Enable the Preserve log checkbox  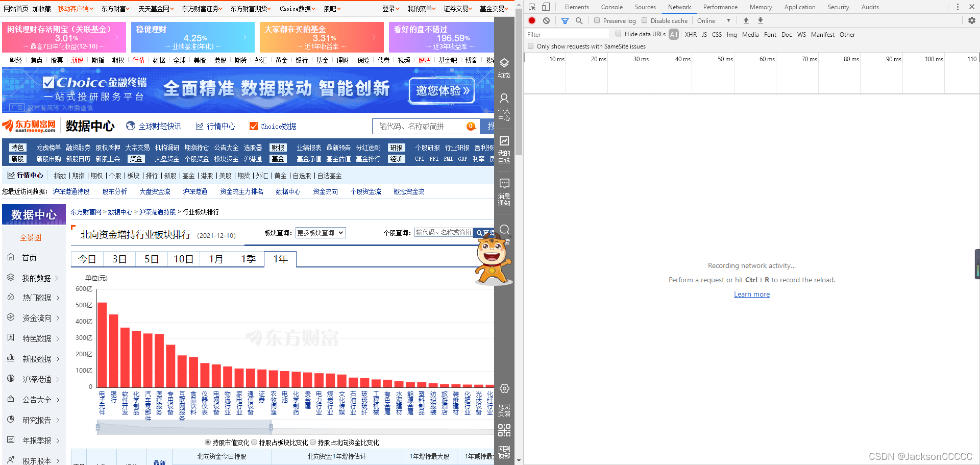[597, 20]
